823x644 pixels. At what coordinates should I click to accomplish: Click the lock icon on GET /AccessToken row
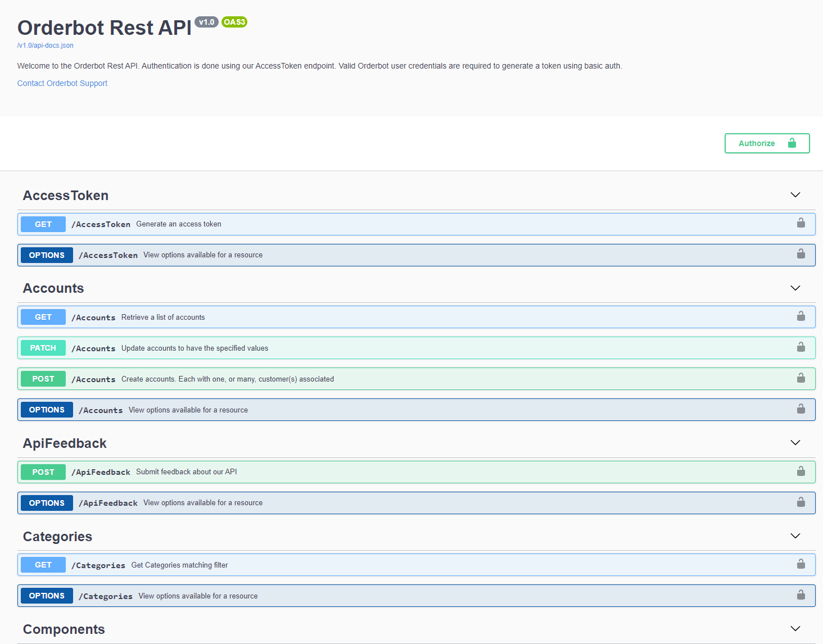pyautogui.click(x=801, y=223)
